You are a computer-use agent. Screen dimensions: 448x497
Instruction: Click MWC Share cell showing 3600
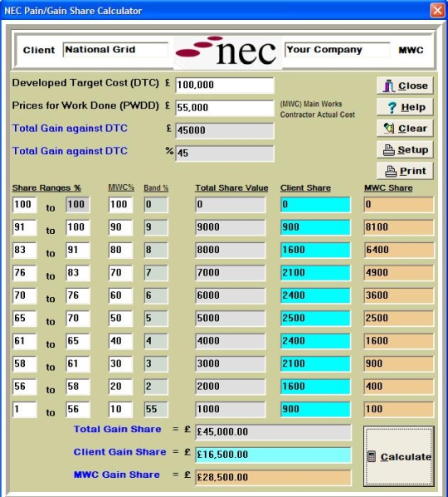398,295
